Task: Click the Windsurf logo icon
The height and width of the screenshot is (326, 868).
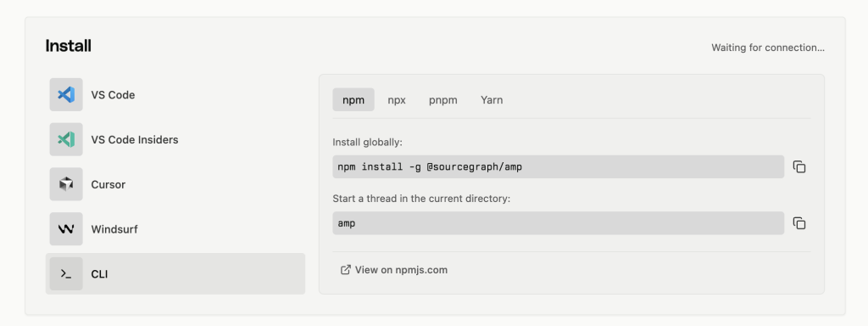Action: tap(66, 229)
